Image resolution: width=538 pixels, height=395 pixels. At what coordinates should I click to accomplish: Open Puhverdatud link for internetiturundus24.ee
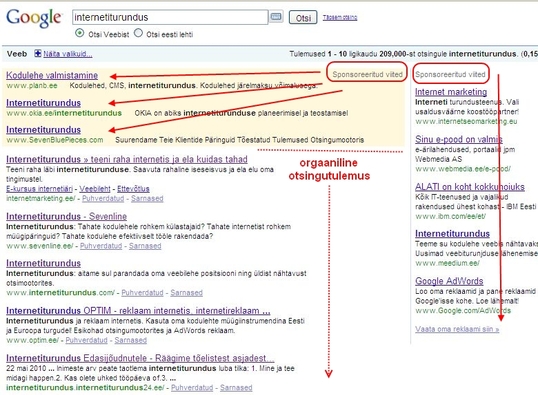[192, 387]
